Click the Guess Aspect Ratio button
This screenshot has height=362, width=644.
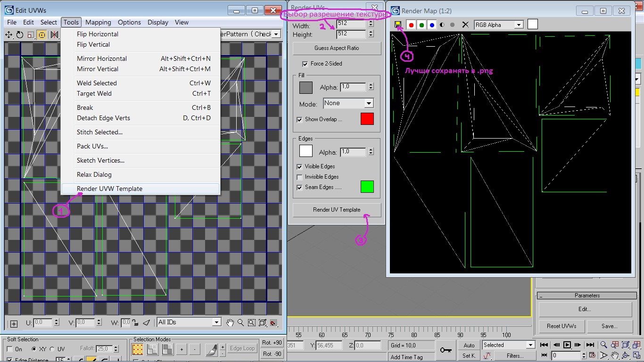coord(337,48)
